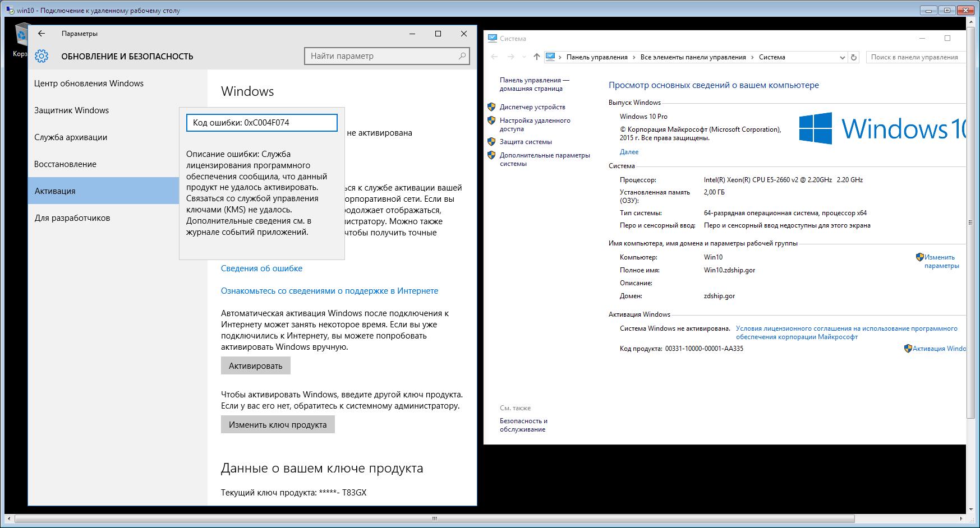Go up one level in System window
Screen dimensions: 980x528
tap(537, 57)
